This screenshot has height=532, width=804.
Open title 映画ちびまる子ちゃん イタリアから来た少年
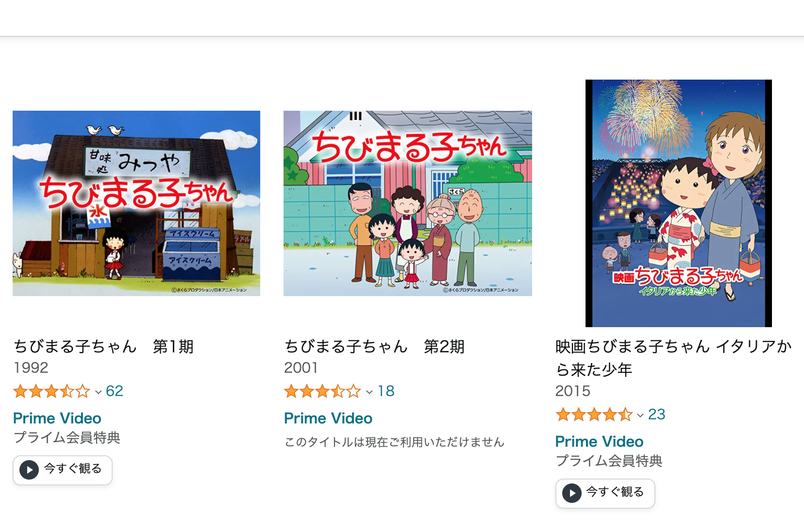pos(674,358)
